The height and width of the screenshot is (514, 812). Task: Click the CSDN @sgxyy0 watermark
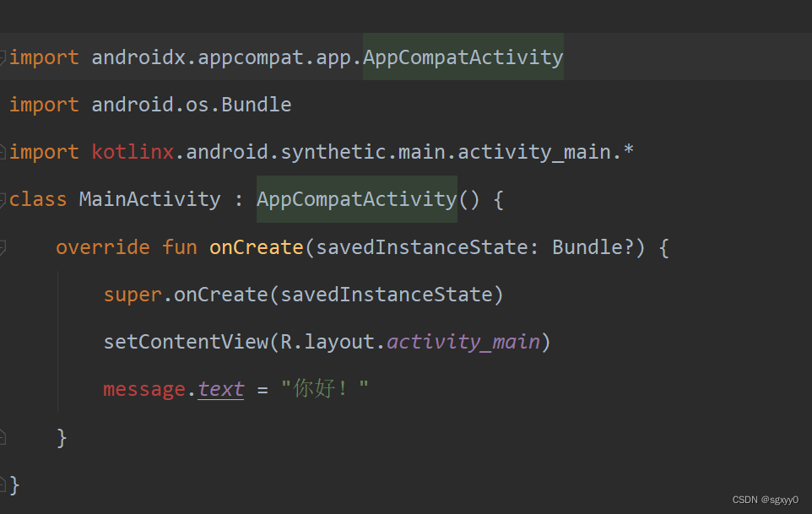pos(765,499)
